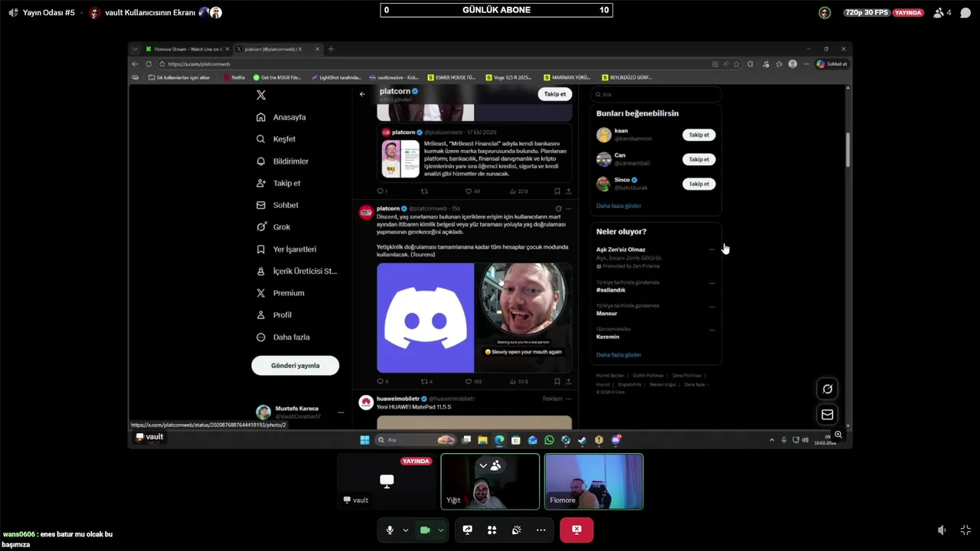Open Bildirimler in X sidebar
The image size is (980, 551).
[x=283, y=161]
